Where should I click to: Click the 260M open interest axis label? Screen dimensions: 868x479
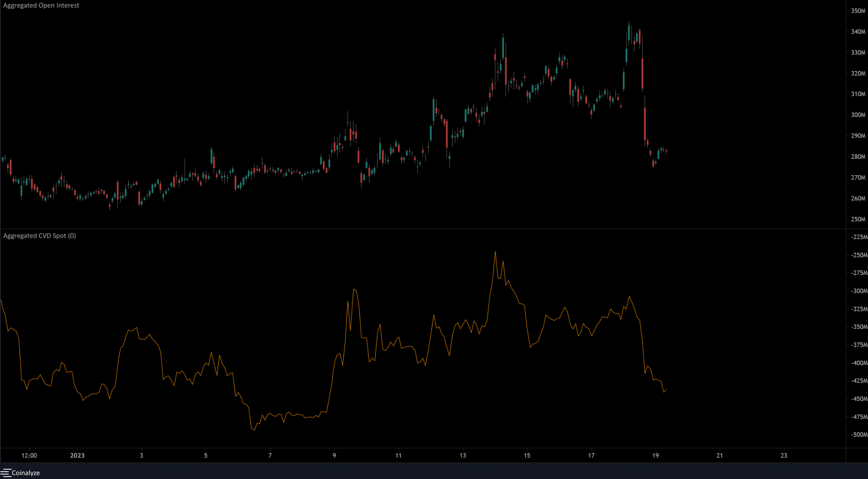pyautogui.click(x=858, y=198)
